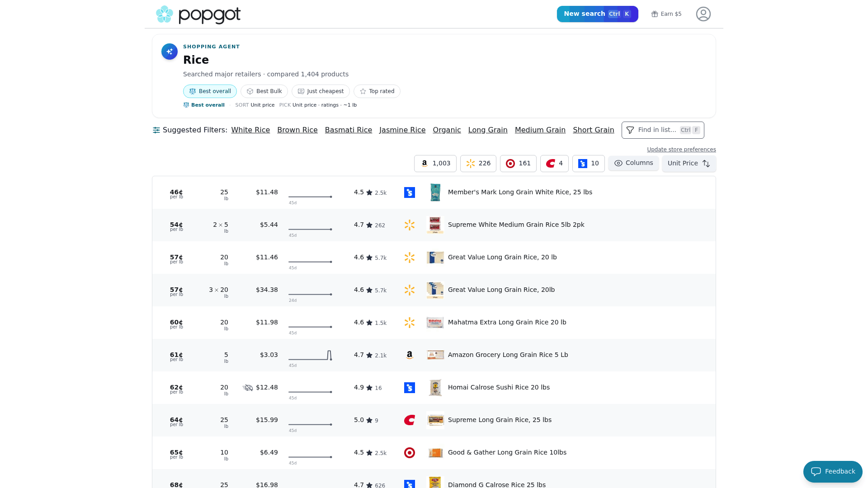The image size is (868, 488).
Task: Toggle the Walmart store filter showing 226
Action: [478, 164]
